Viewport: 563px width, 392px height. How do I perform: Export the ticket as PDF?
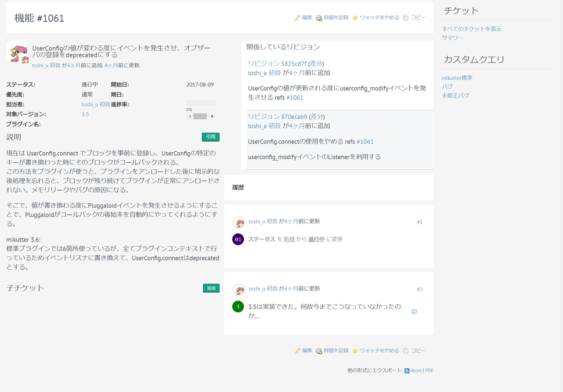[x=429, y=371]
